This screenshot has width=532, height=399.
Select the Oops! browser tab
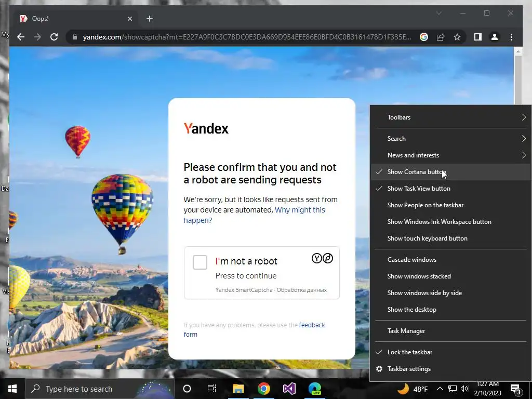76,19
